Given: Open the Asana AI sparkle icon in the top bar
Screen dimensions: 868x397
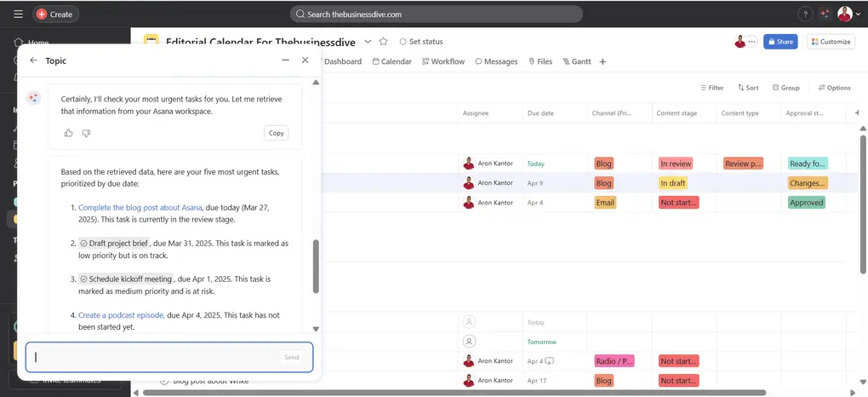Looking at the screenshot, I should click(825, 14).
